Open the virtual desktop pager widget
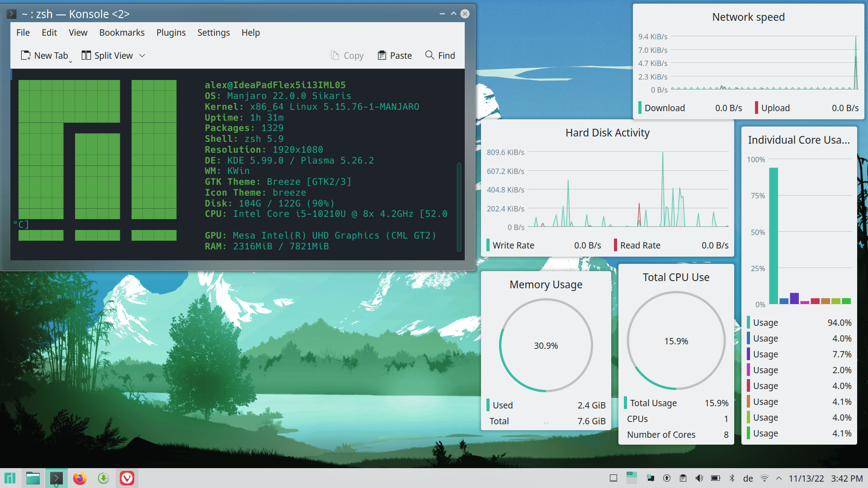The height and width of the screenshot is (488, 868). (x=632, y=478)
